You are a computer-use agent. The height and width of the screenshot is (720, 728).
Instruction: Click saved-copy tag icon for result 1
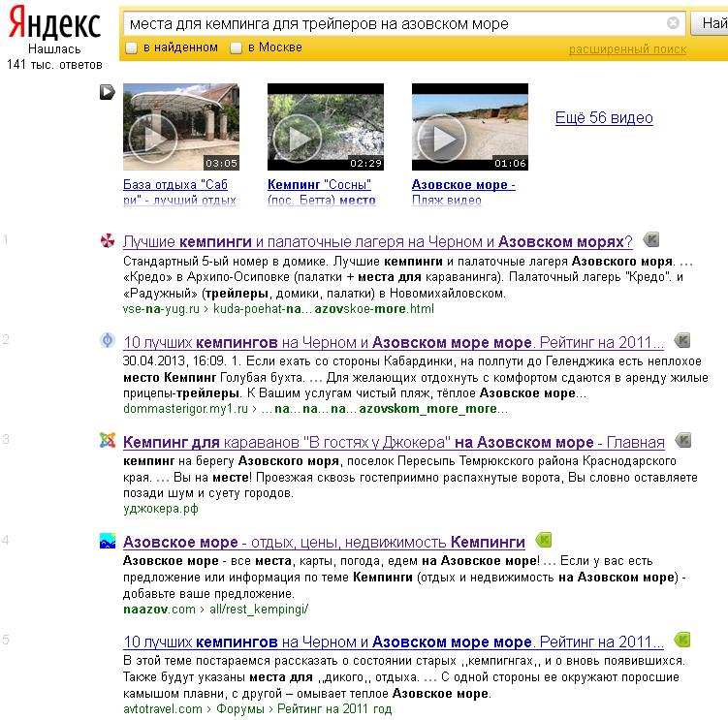(x=650, y=239)
